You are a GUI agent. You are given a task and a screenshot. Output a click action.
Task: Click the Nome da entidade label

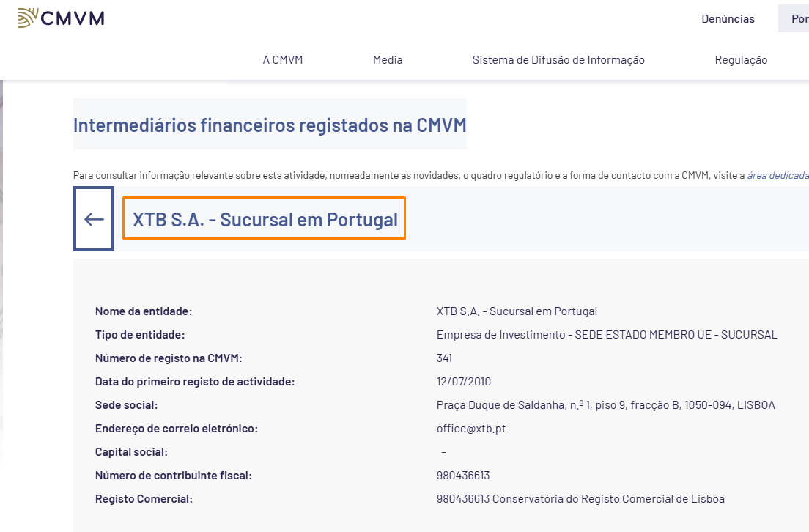click(144, 311)
